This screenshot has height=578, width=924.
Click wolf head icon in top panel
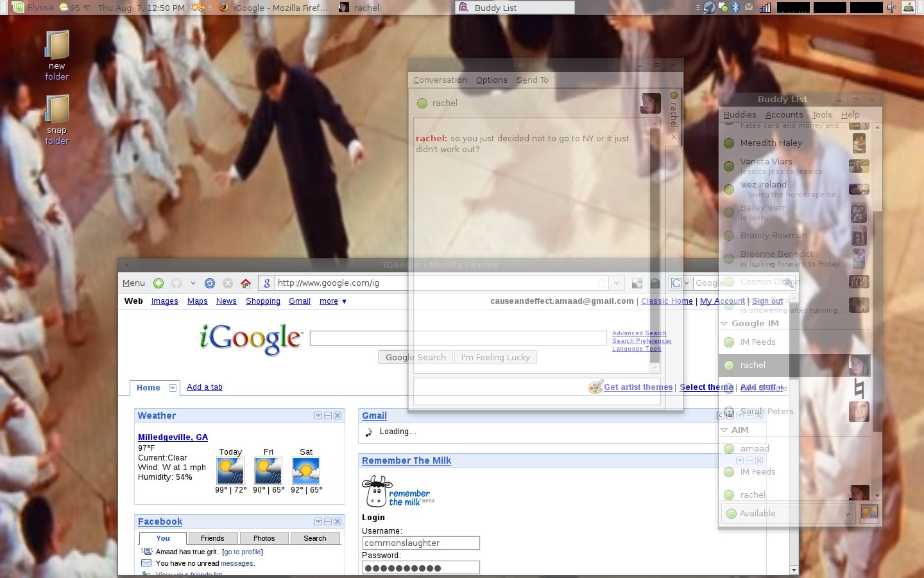[709, 8]
